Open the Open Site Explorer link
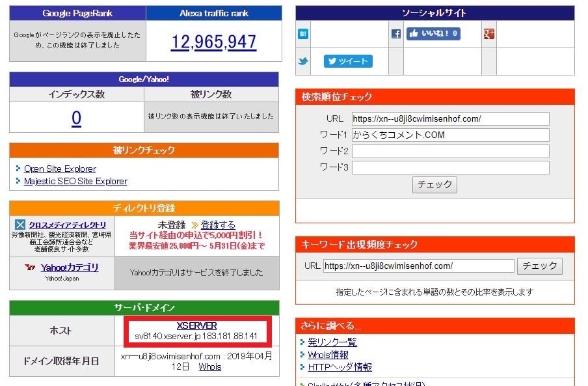The width and height of the screenshot is (588, 386). tap(60, 169)
